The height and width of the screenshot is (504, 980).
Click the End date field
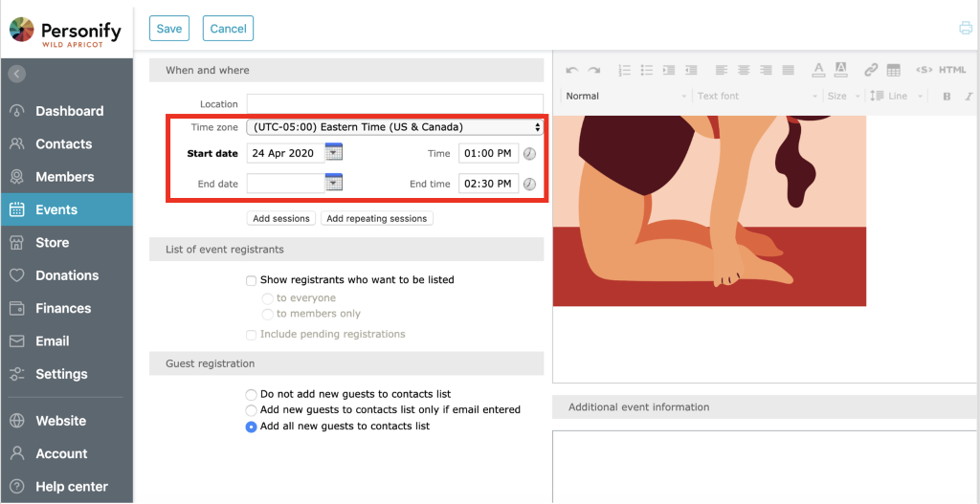pyautogui.click(x=285, y=184)
